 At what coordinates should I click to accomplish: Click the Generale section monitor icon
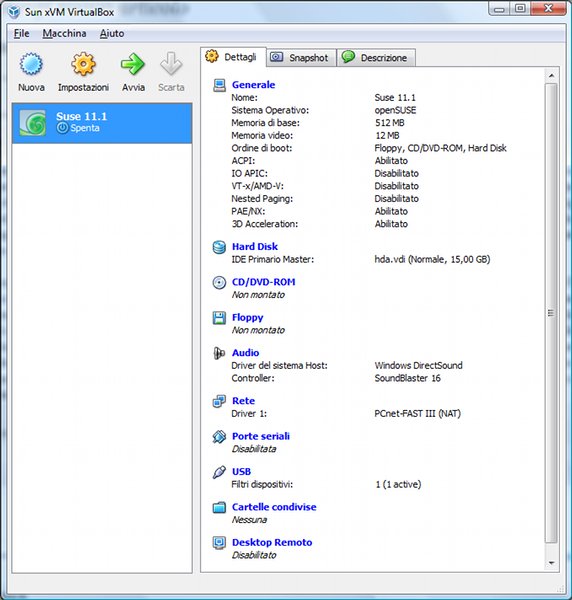(219, 85)
